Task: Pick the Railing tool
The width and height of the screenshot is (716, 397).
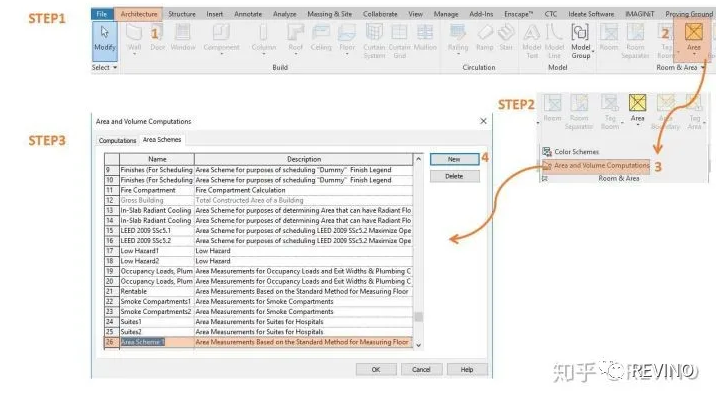Action: pos(458,38)
